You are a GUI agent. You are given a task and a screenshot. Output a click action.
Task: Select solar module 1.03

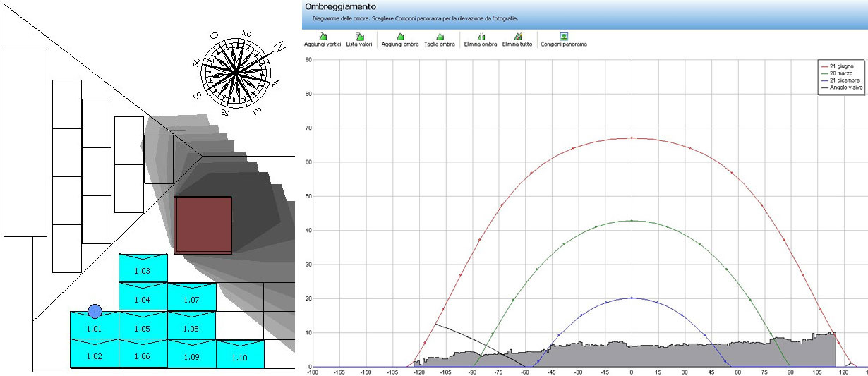pos(143,268)
